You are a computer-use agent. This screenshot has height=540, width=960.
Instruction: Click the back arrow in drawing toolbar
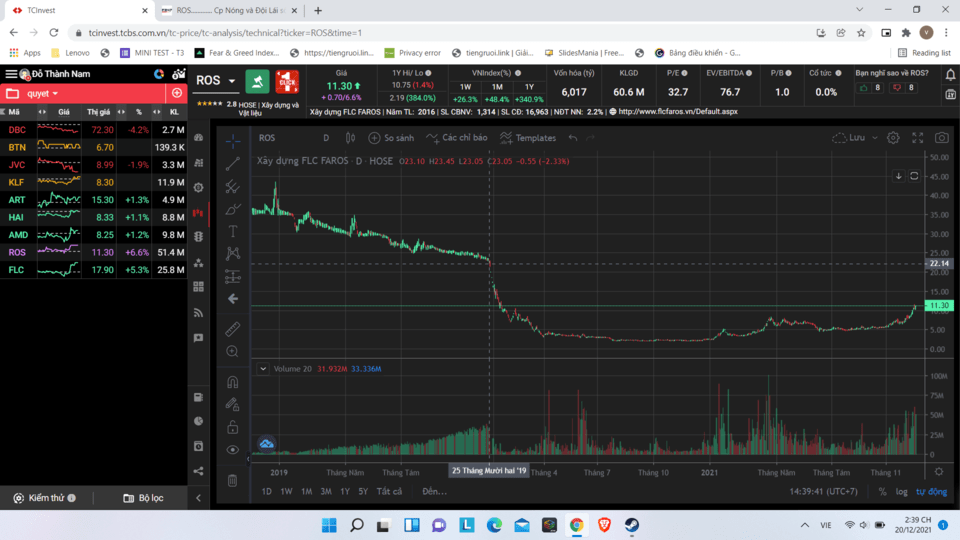pyautogui.click(x=233, y=299)
